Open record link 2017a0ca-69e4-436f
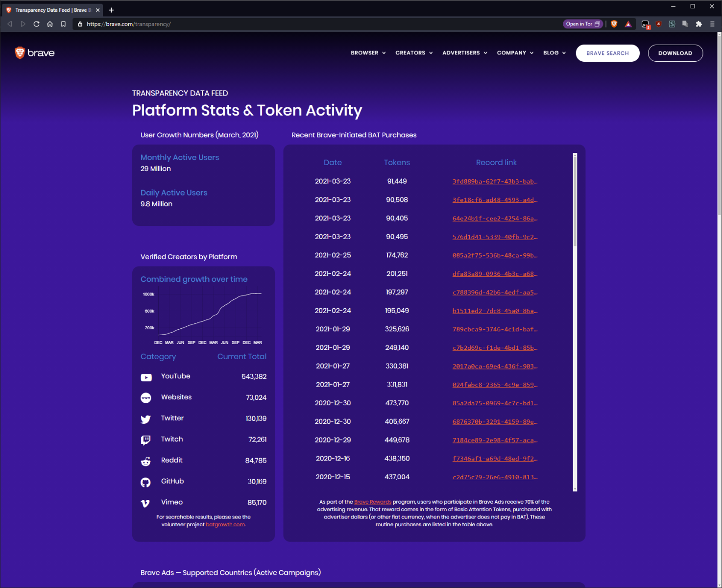Image resolution: width=722 pixels, height=588 pixels. pos(495,367)
